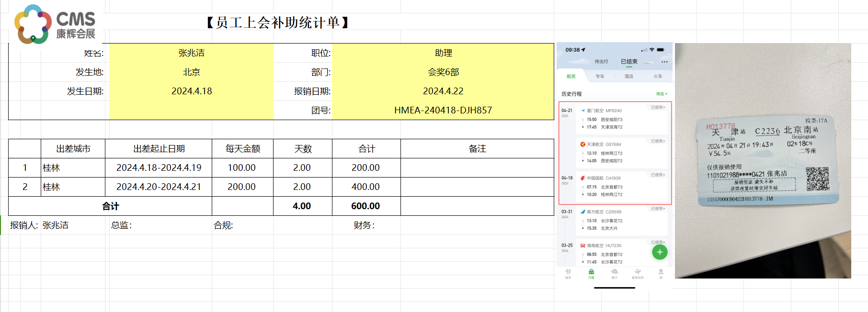Select the 火车 train tab
The height and width of the screenshot is (312, 868).
tap(658, 77)
